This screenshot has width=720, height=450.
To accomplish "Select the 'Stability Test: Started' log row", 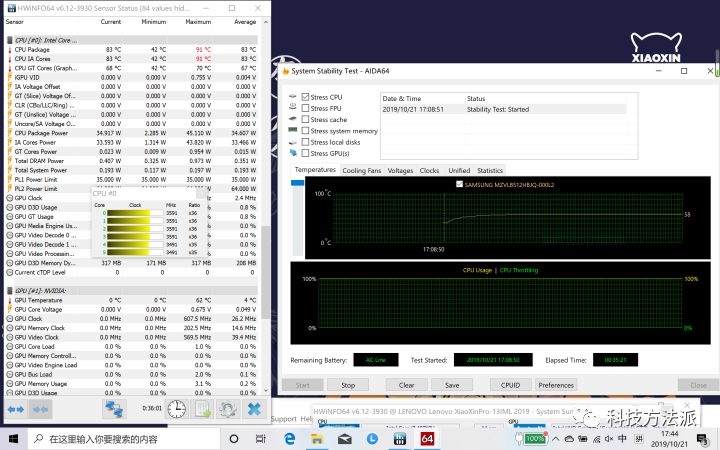I will pyautogui.click(x=504, y=109).
